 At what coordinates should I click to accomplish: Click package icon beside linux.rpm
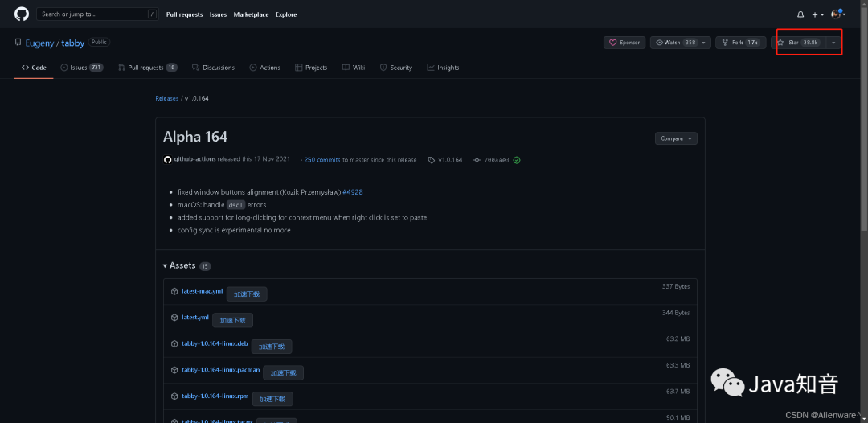click(174, 396)
